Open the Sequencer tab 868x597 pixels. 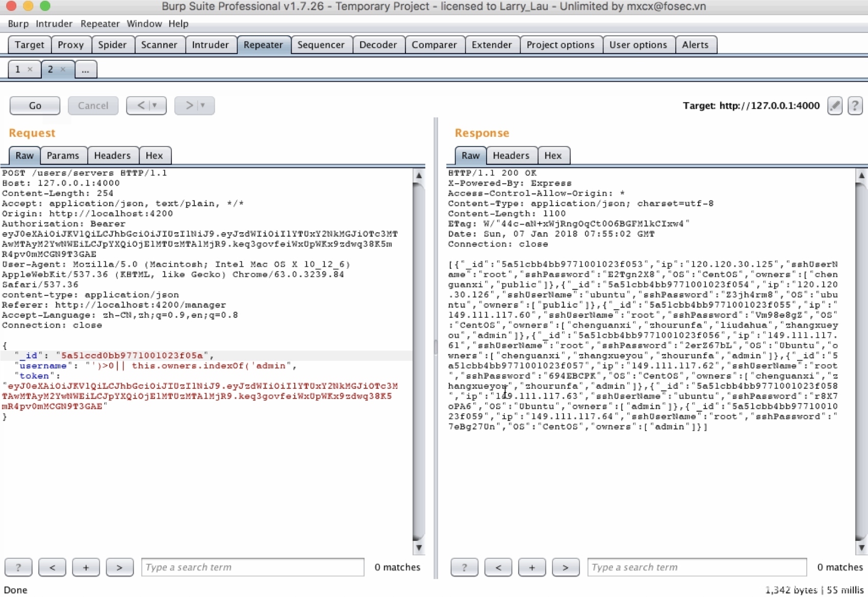[321, 45]
